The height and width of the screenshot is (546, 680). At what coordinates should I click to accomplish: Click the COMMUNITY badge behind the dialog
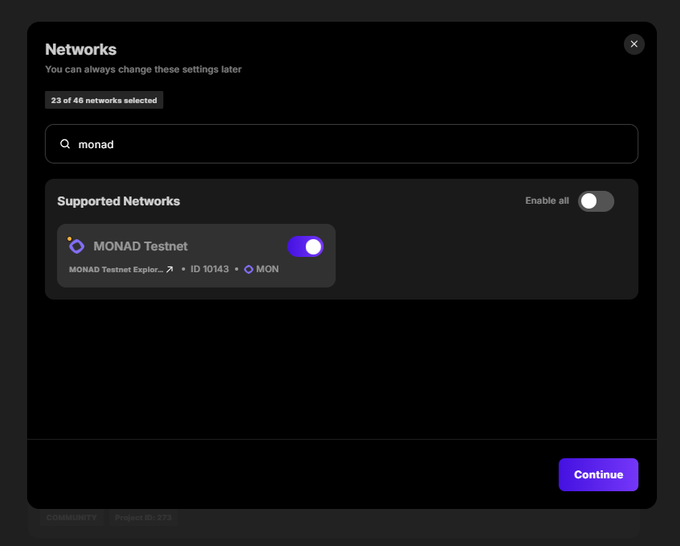coord(72,517)
